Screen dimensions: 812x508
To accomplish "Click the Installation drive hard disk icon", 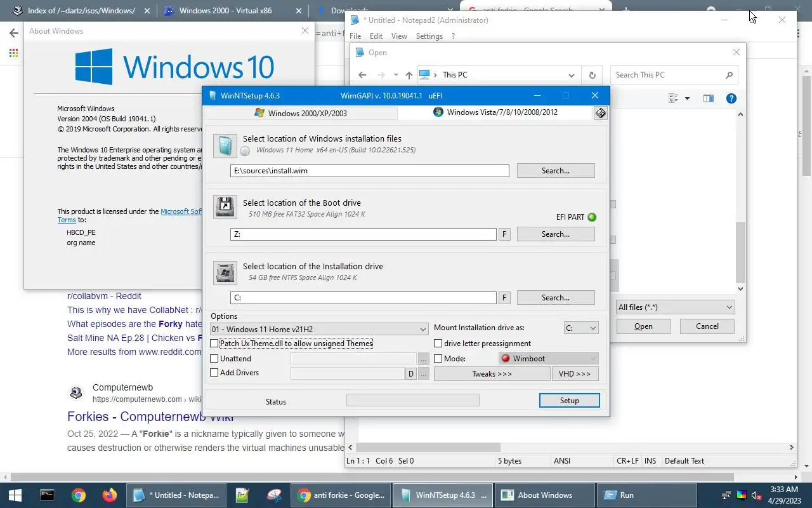I will pos(225,272).
